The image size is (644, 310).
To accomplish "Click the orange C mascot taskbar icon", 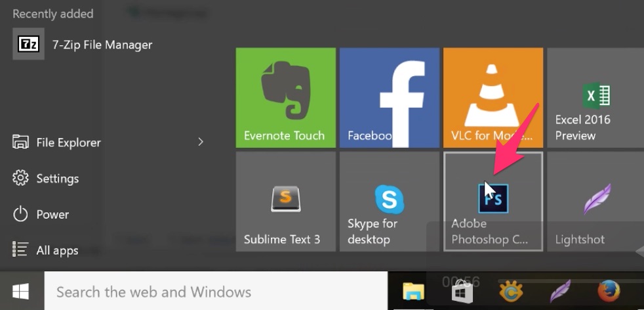I will pos(511,291).
